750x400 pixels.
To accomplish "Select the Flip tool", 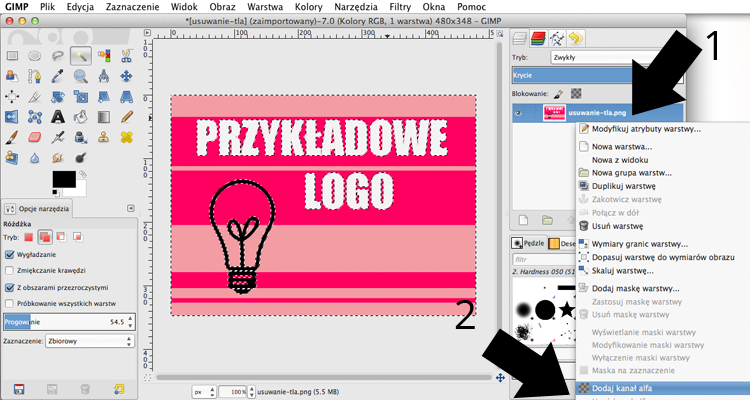I will coord(12,117).
